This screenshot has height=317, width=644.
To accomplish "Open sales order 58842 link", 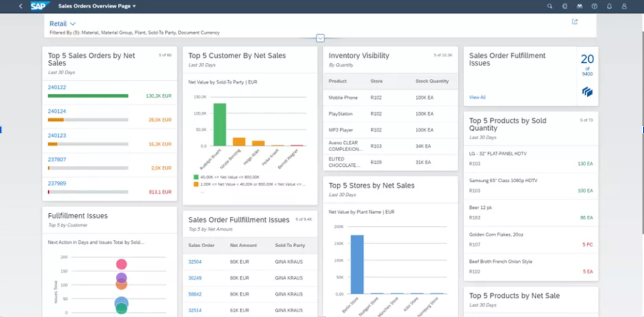I will 195,294.
